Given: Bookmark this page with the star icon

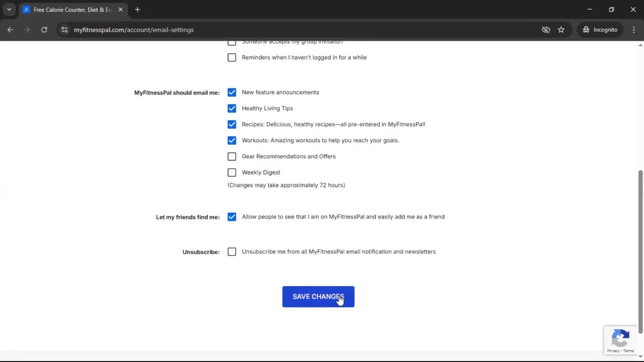Looking at the screenshot, I should (x=561, y=30).
